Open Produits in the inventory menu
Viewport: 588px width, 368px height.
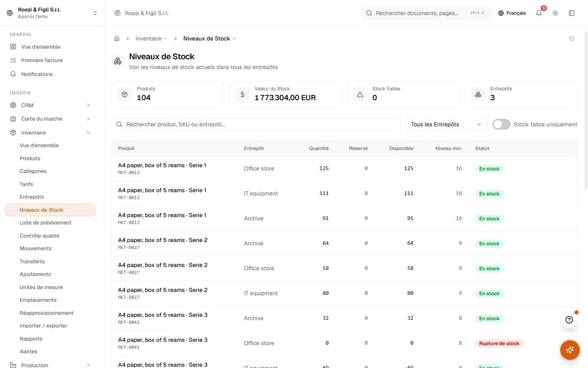30,158
